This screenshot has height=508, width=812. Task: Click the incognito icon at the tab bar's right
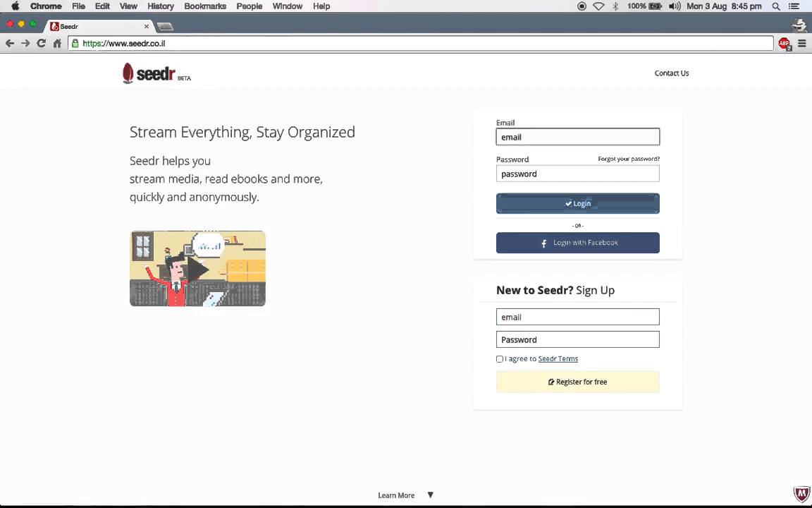pos(799,25)
